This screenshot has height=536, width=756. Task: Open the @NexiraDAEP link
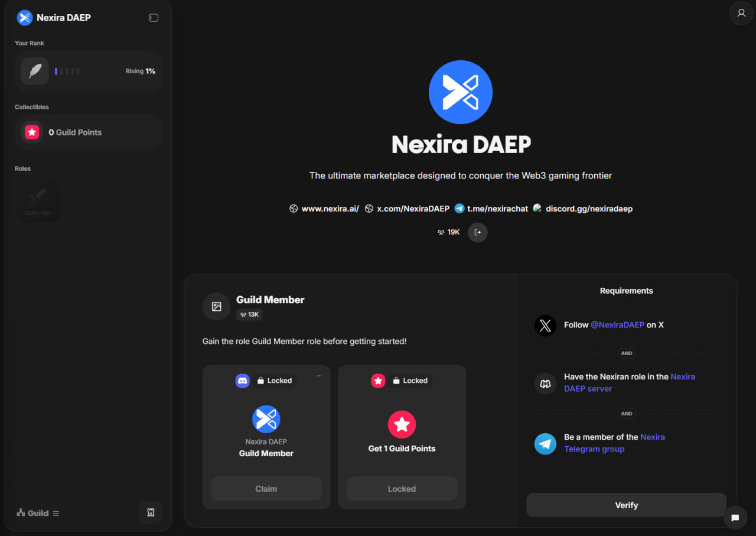[x=617, y=325]
